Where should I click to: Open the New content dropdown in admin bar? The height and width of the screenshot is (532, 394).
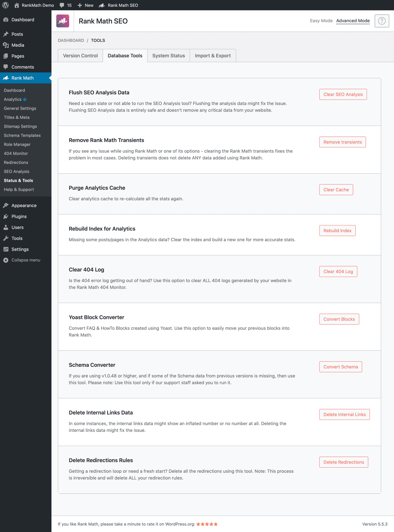[x=85, y=5]
